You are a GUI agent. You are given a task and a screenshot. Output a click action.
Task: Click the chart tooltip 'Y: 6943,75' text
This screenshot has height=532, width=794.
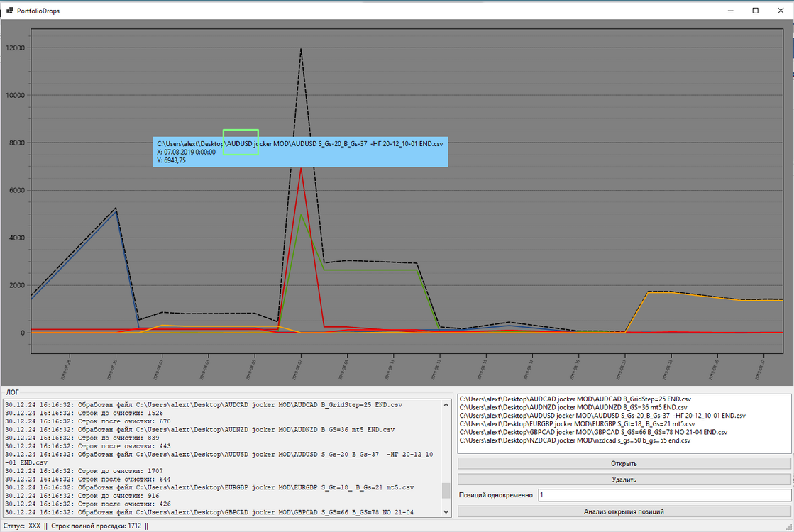171,160
